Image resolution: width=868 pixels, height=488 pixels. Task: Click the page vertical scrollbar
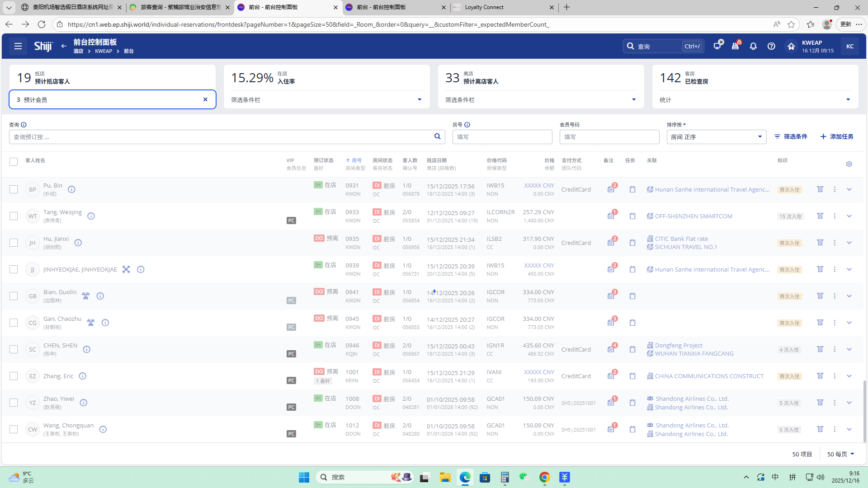(864, 411)
